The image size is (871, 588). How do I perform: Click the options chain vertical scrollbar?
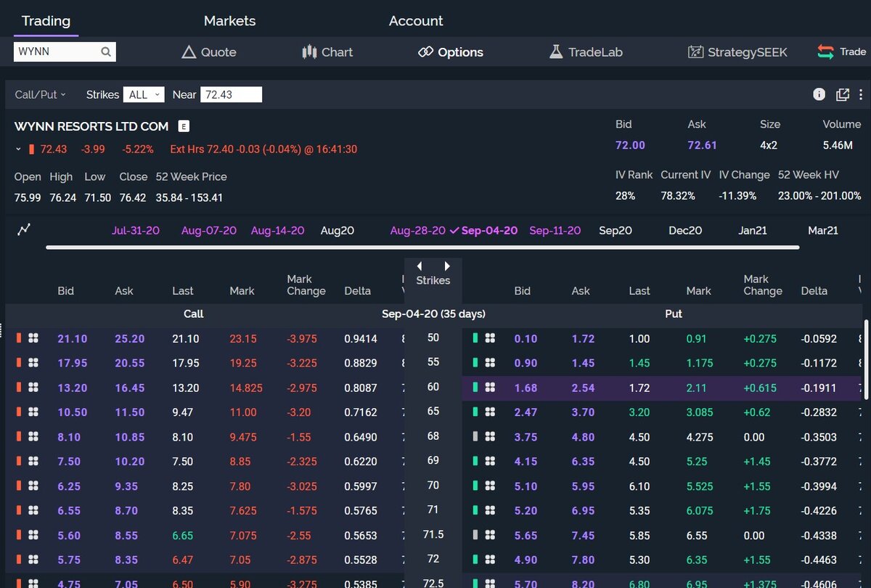pos(866,359)
